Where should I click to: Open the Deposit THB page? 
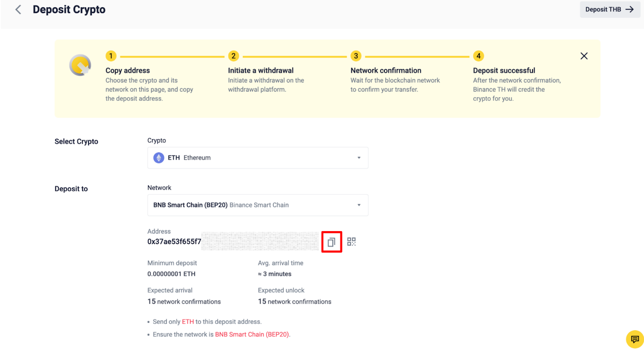609,10
